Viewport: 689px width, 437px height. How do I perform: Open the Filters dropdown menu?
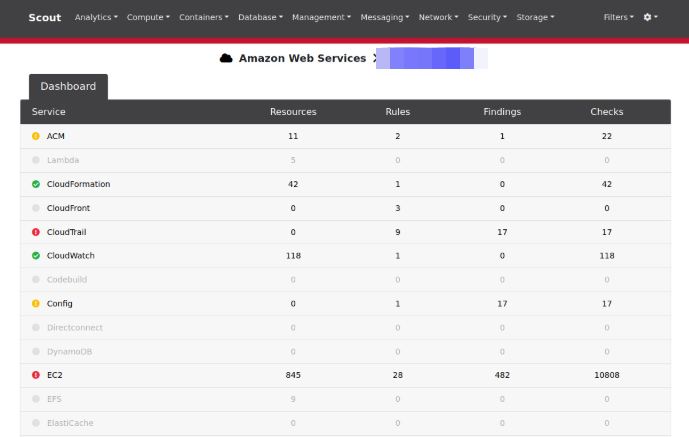(618, 17)
